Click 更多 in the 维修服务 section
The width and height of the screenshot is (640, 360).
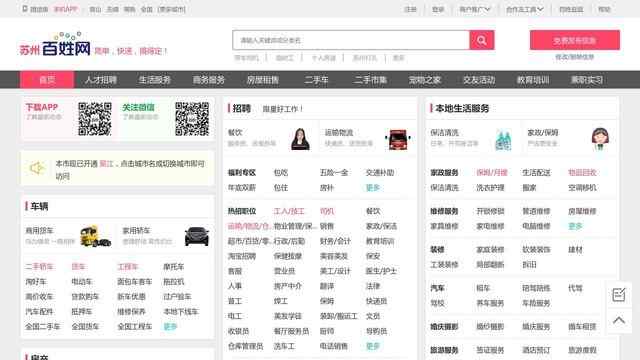coord(575,226)
